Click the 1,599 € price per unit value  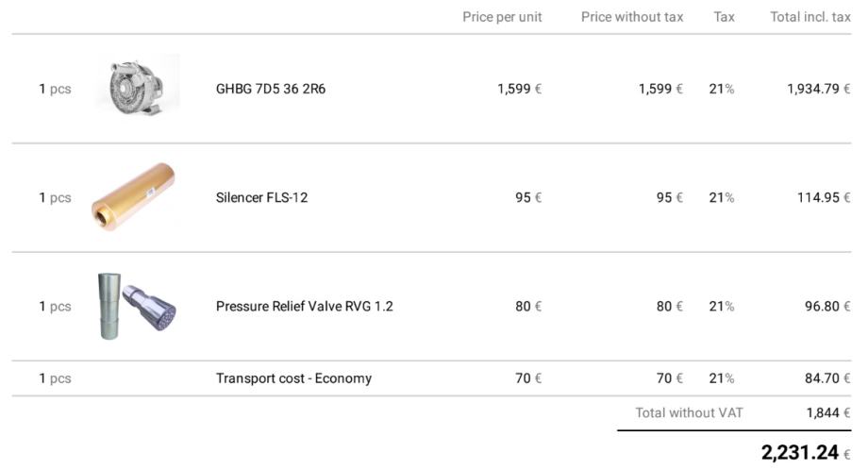[519, 89]
